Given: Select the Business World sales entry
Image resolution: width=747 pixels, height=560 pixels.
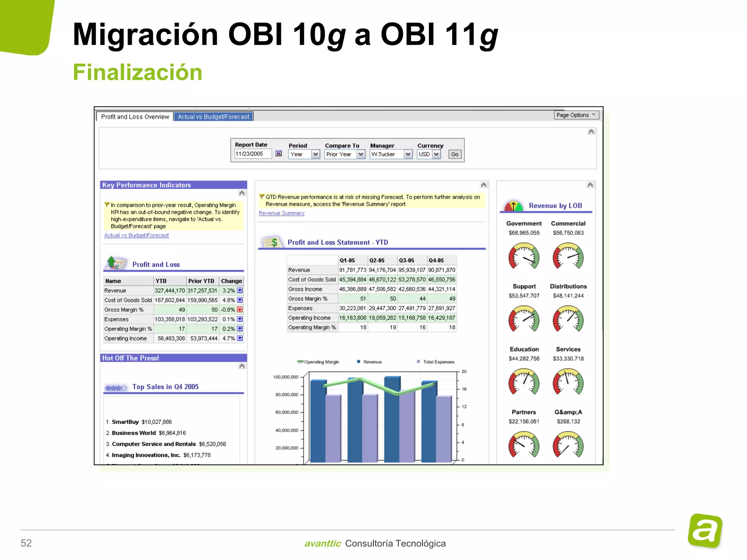Looking at the screenshot, I should pos(146,433).
